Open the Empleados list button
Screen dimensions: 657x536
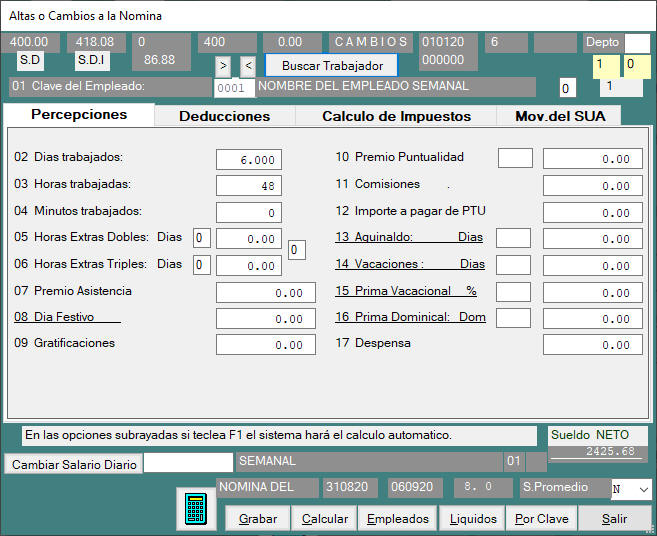[398, 519]
